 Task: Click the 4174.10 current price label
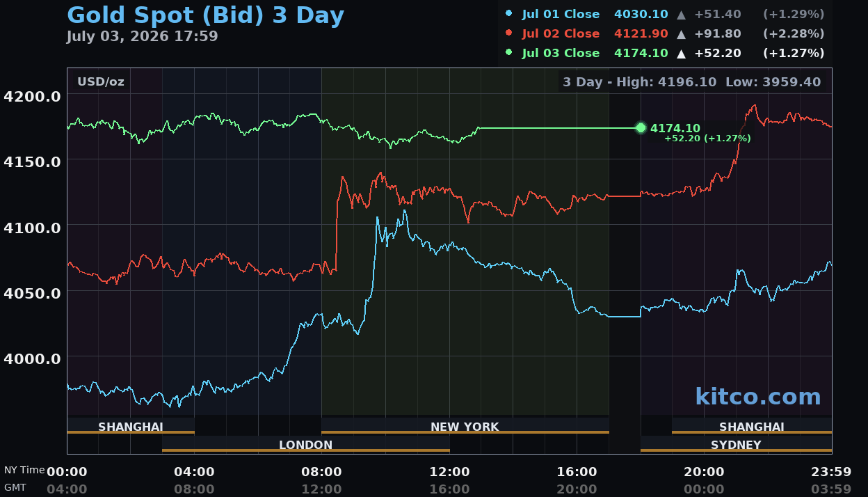tap(675, 128)
